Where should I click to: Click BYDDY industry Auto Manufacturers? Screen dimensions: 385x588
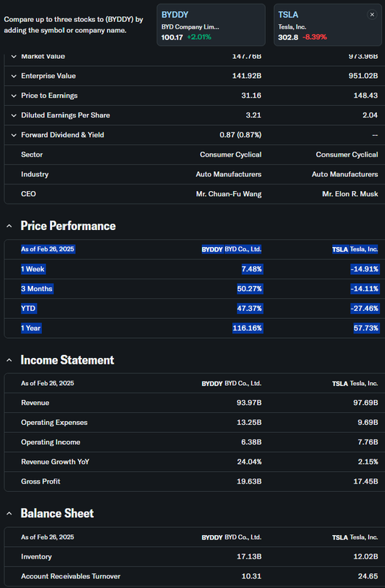coord(229,174)
